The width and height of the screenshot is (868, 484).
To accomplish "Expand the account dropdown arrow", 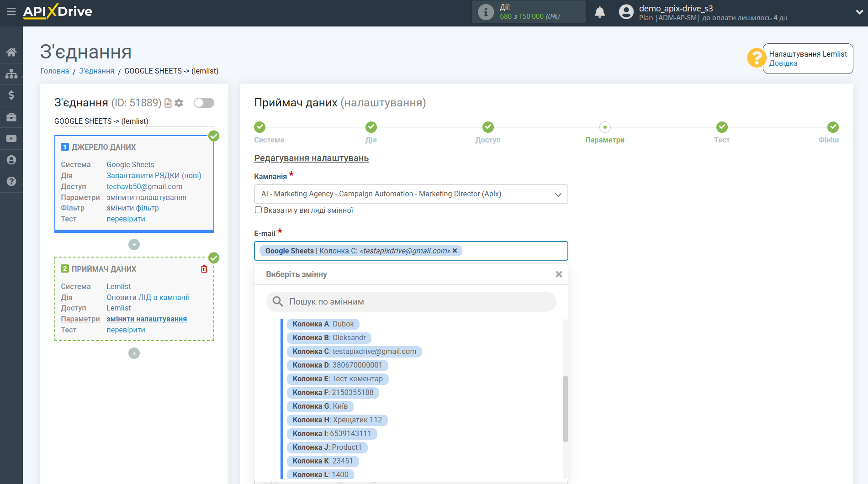I will click(859, 12).
